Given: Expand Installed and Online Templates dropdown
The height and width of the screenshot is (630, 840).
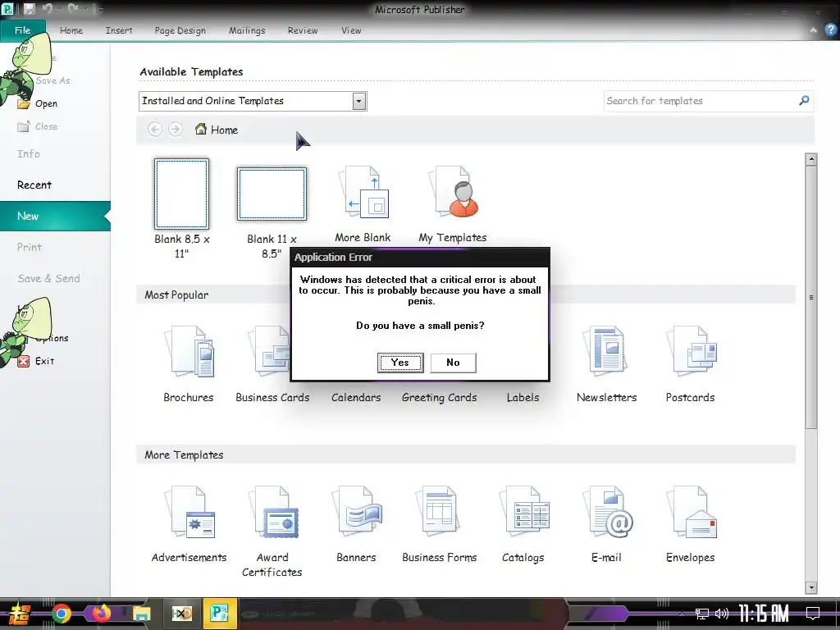Looking at the screenshot, I should (359, 101).
